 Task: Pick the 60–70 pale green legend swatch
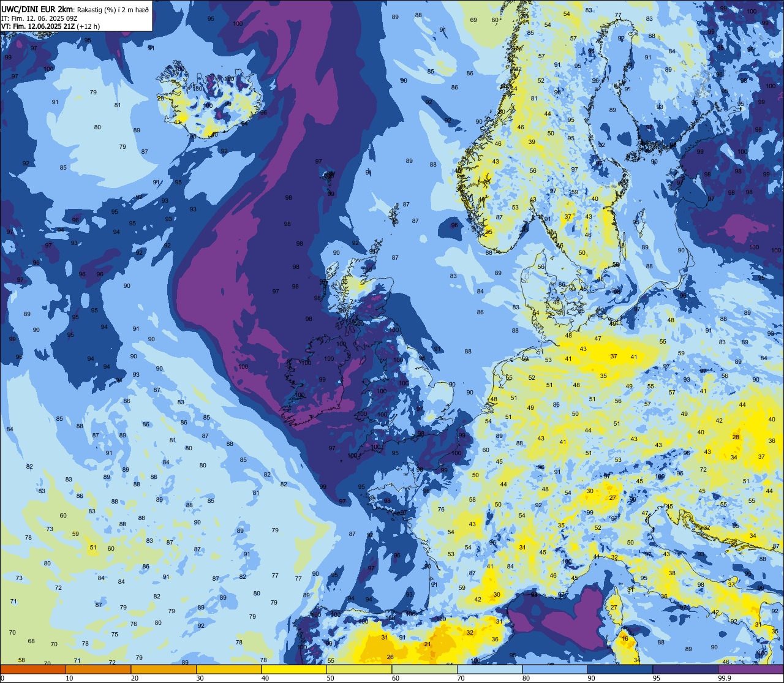424,670
